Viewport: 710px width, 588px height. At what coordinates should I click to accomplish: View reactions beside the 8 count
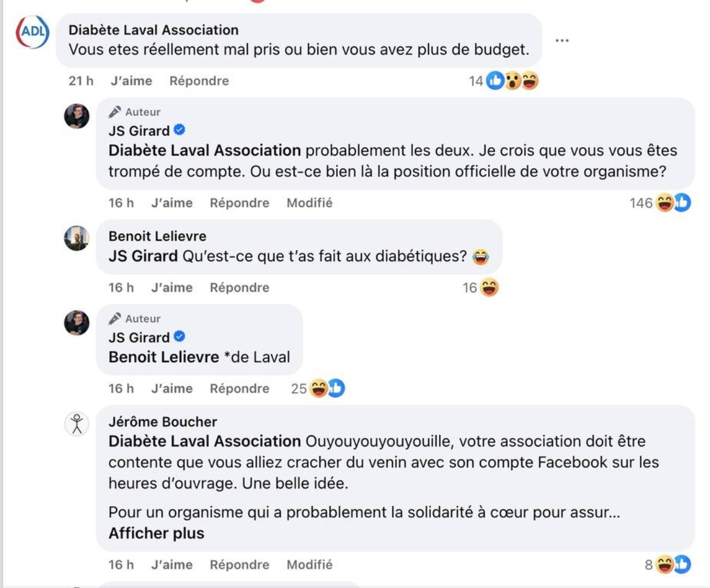(x=673, y=565)
